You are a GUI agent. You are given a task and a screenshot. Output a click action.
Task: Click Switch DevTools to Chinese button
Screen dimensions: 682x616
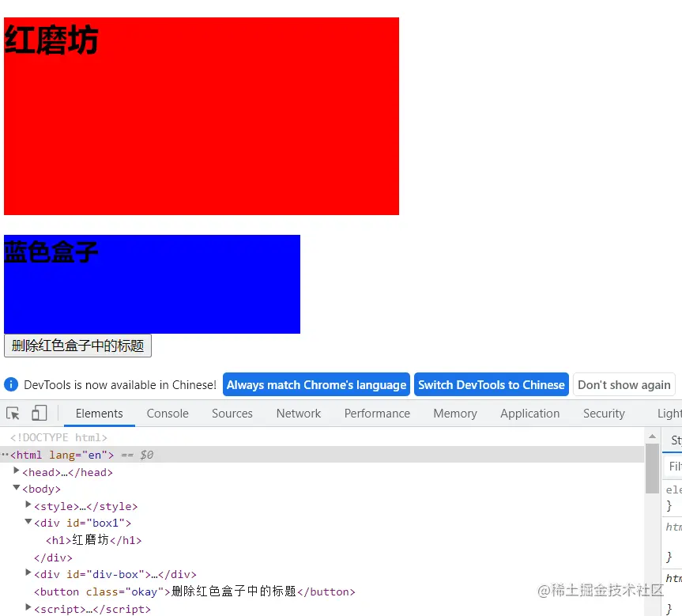coord(492,385)
